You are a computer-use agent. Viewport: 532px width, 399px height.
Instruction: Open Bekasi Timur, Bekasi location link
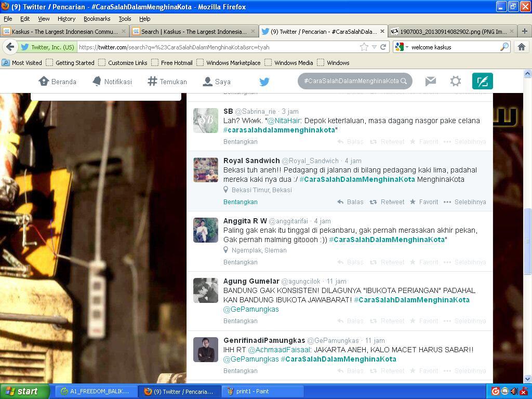(262, 190)
